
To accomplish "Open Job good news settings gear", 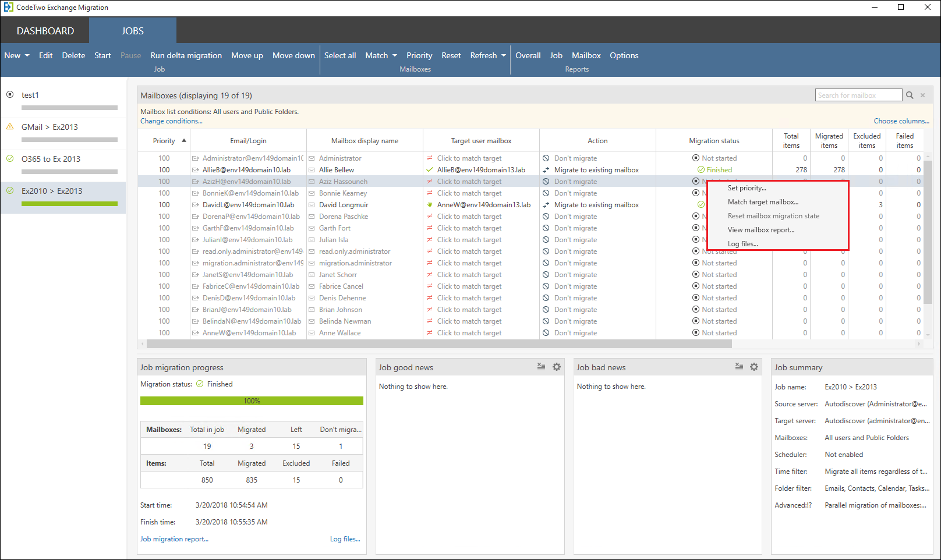I will click(x=557, y=367).
